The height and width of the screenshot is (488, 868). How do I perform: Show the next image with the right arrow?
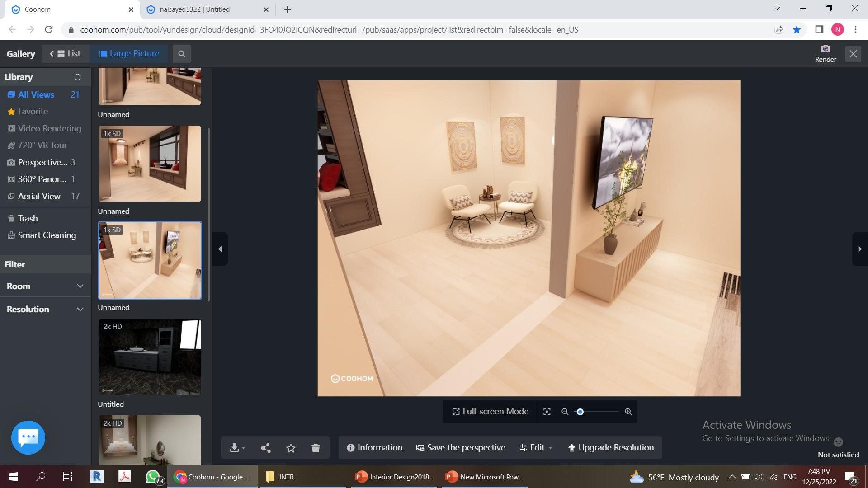click(x=859, y=249)
